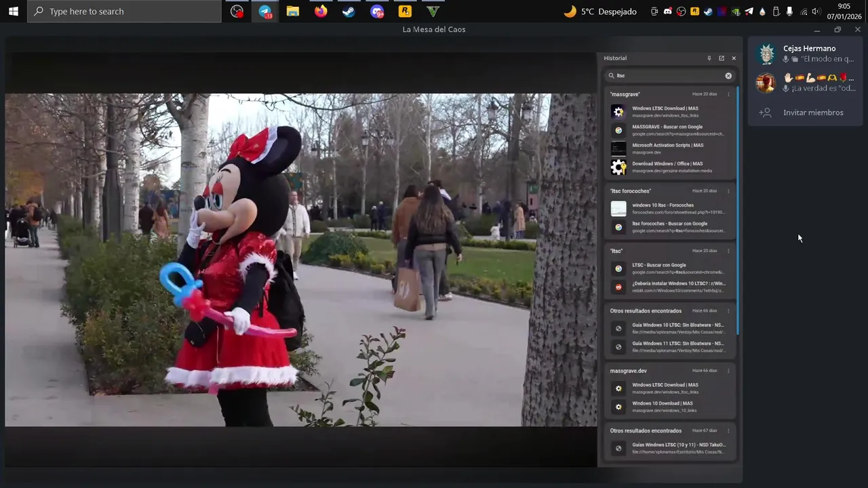Open the clock and date flyout, 9:05

844,11
